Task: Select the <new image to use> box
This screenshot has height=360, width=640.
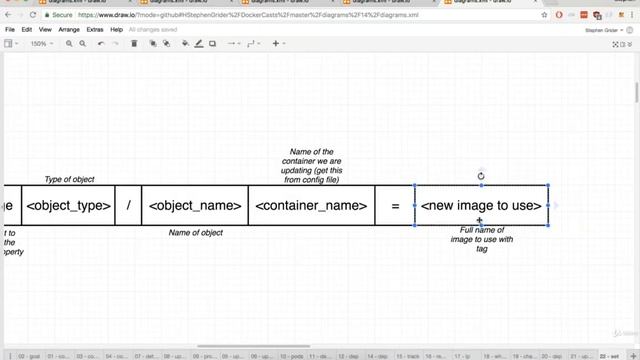Action: [481, 205]
